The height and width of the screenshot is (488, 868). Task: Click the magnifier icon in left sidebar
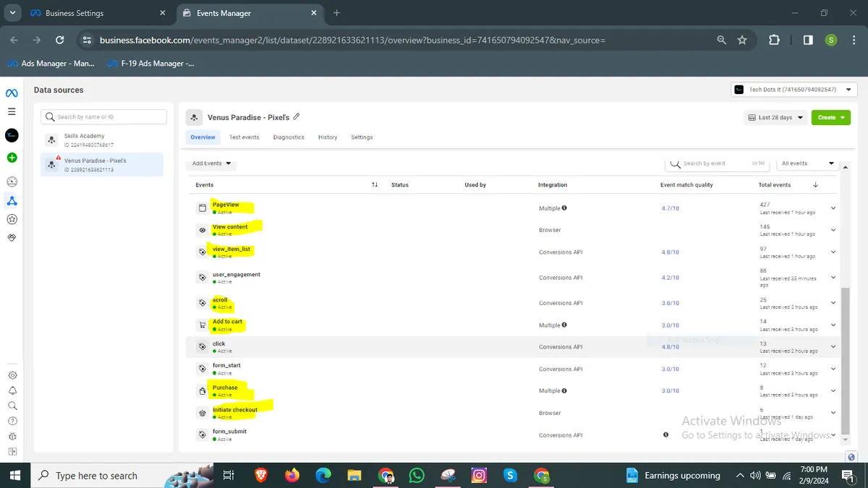(12, 406)
